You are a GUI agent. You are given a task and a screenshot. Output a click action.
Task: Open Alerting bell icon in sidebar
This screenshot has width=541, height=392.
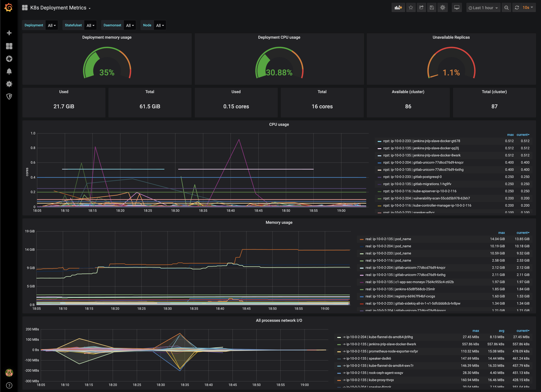9,71
